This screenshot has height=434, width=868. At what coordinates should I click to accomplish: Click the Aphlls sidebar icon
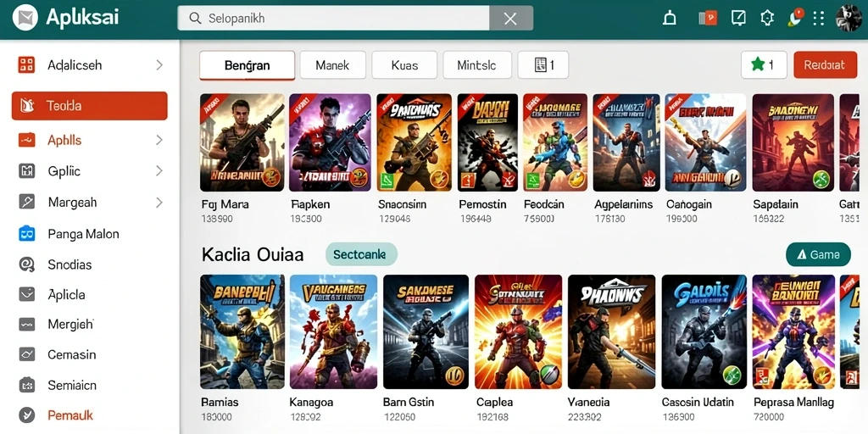26,140
